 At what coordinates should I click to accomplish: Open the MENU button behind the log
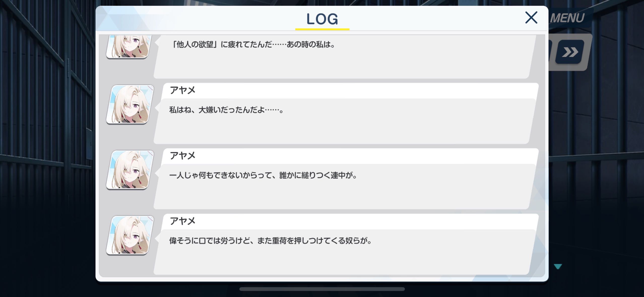567,18
